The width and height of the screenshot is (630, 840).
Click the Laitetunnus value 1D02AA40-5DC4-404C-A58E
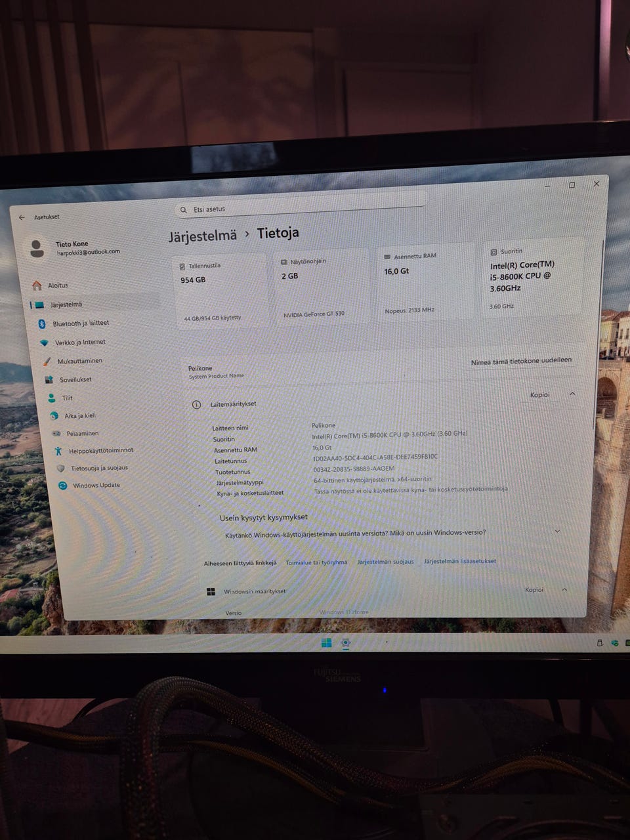click(375, 457)
